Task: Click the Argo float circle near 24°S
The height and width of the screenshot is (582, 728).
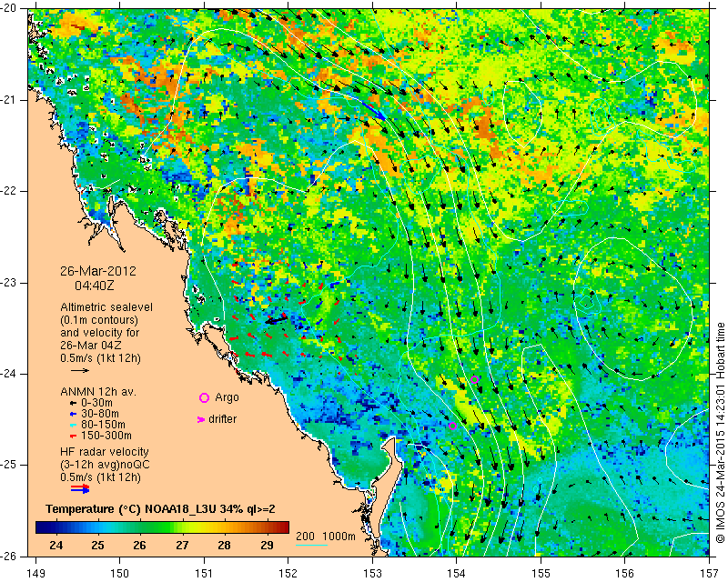Action: point(474,379)
